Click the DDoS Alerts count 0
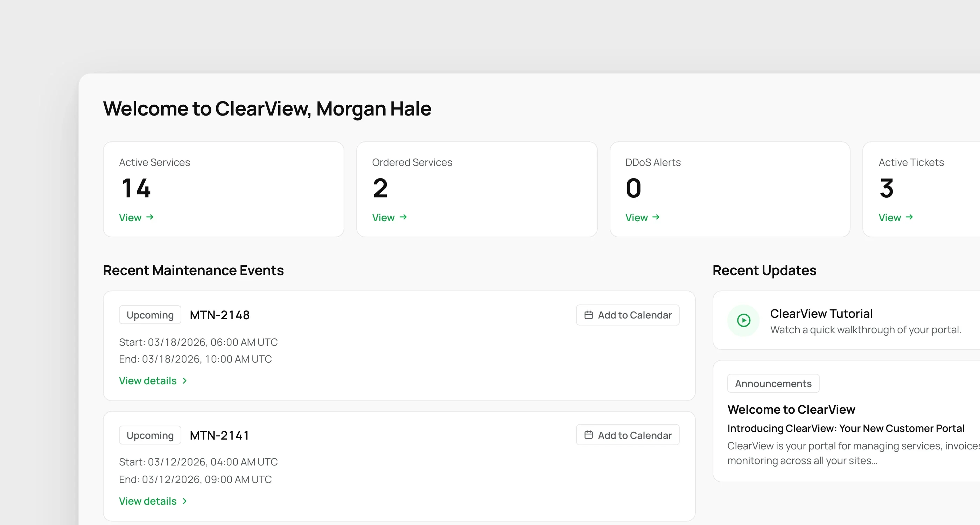Image resolution: width=980 pixels, height=525 pixels. click(633, 188)
